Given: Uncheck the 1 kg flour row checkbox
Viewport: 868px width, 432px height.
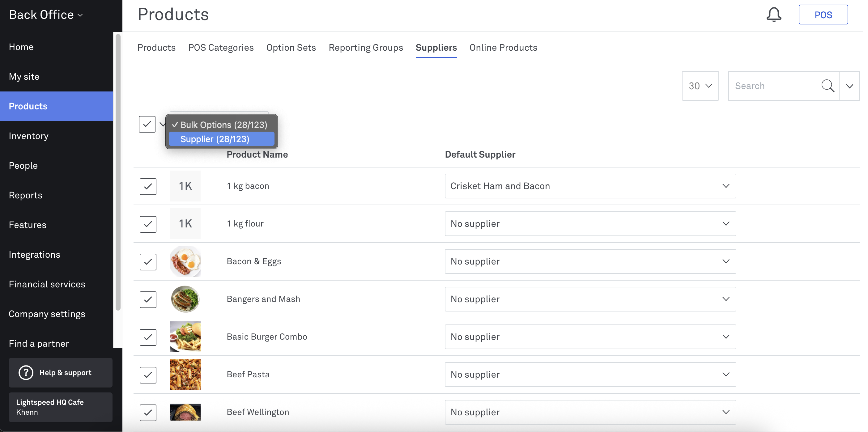Looking at the screenshot, I should point(148,224).
